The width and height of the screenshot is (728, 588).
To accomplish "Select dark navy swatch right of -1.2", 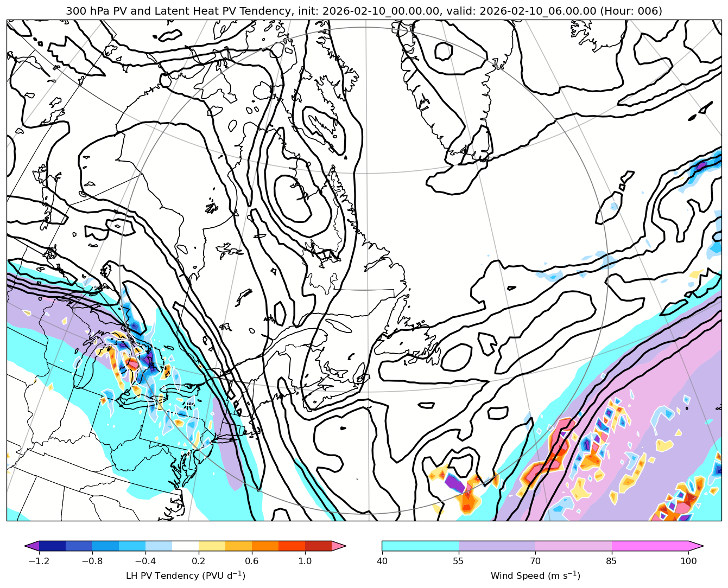I will [52, 546].
